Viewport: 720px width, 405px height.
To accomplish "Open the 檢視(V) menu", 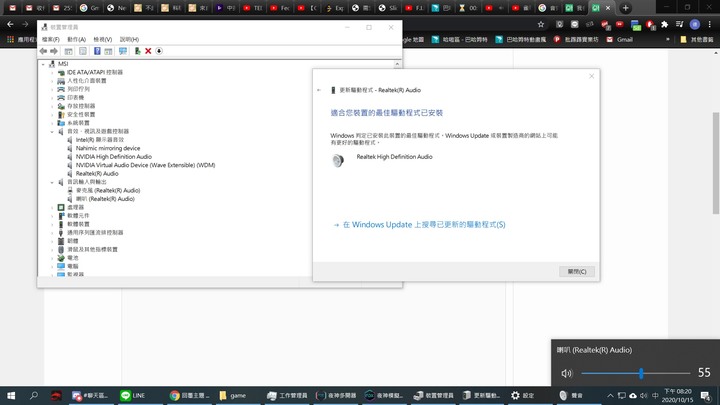I will pyautogui.click(x=102, y=39).
